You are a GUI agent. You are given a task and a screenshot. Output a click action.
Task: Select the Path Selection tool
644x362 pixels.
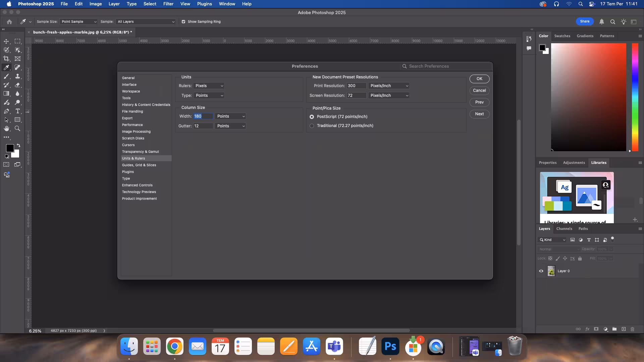pyautogui.click(x=6, y=120)
